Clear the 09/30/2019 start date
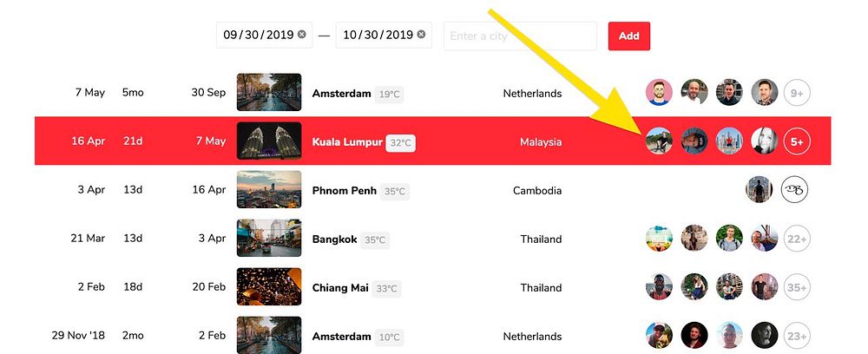 (302, 35)
